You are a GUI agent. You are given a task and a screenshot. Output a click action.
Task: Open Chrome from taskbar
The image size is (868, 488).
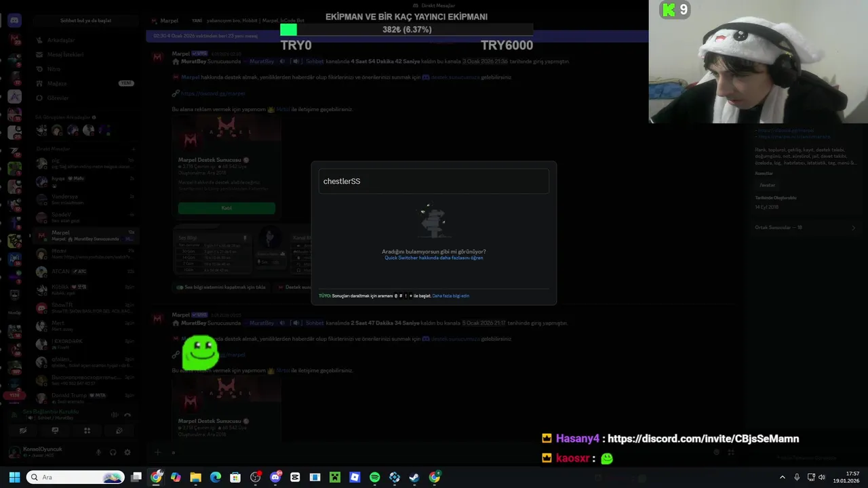tap(157, 477)
